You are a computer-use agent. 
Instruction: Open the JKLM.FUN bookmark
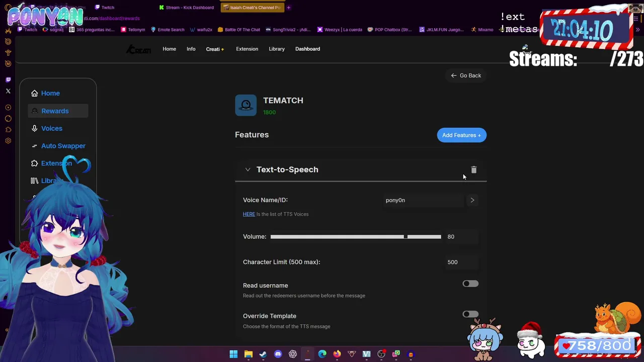442,30
